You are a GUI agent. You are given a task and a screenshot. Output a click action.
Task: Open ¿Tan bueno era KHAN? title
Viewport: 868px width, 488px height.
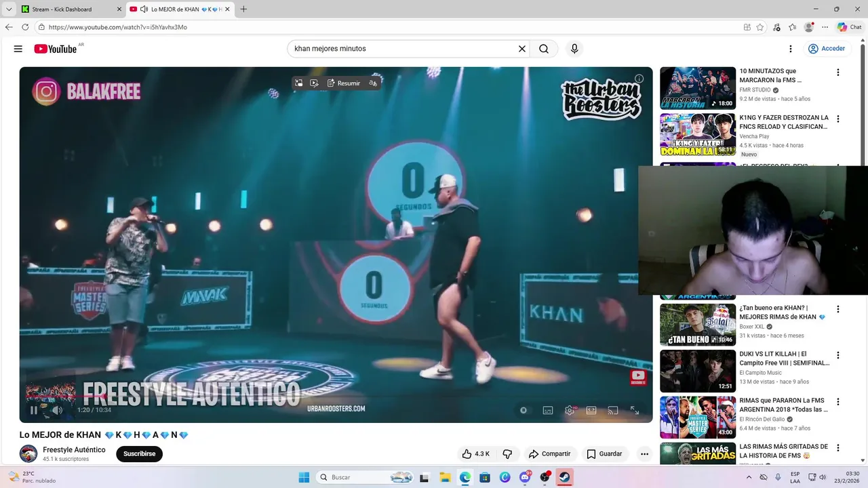tap(783, 312)
